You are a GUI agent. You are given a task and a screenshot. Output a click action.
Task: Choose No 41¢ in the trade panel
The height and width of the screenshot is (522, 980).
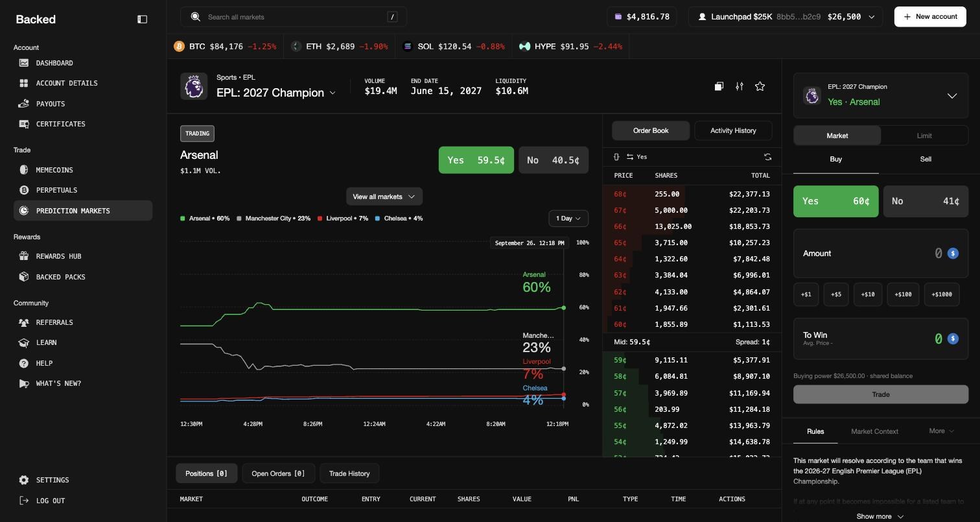pos(926,201)
